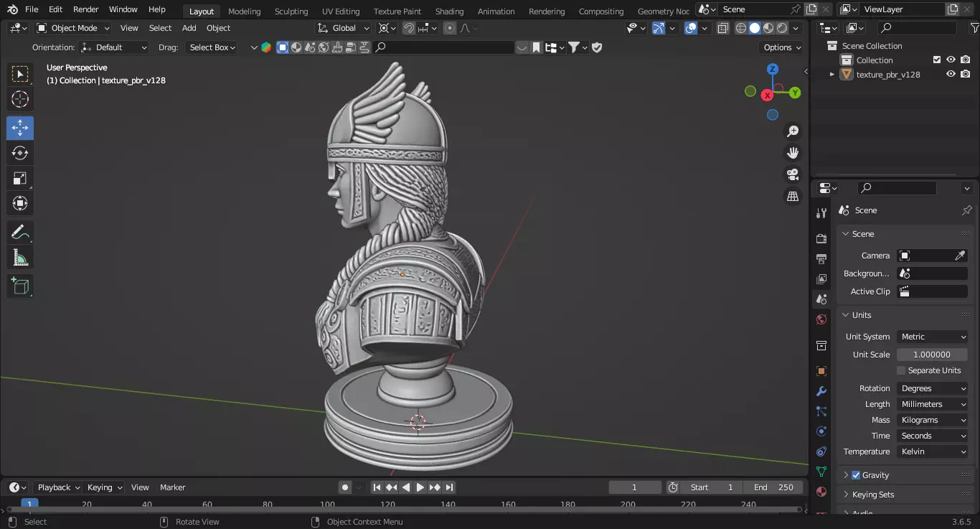Viewport: 980px width, 529px height.
Task: Open the Tool properties tab
Action: tap(821, 213)
